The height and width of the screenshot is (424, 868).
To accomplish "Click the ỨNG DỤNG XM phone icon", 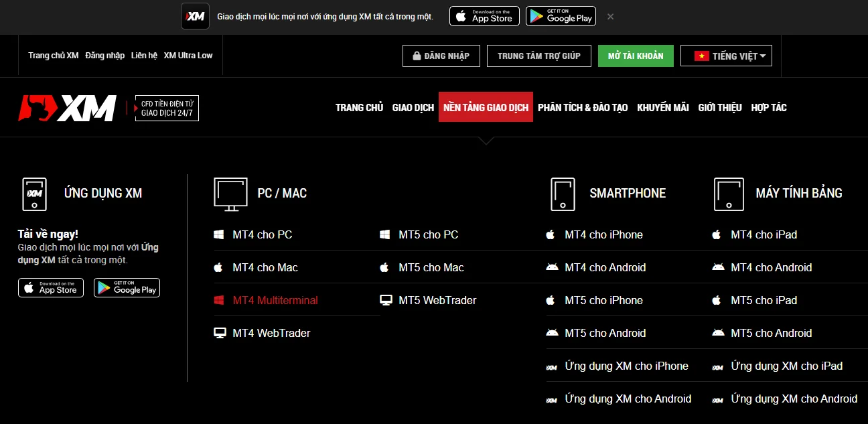I will point(34,194).
